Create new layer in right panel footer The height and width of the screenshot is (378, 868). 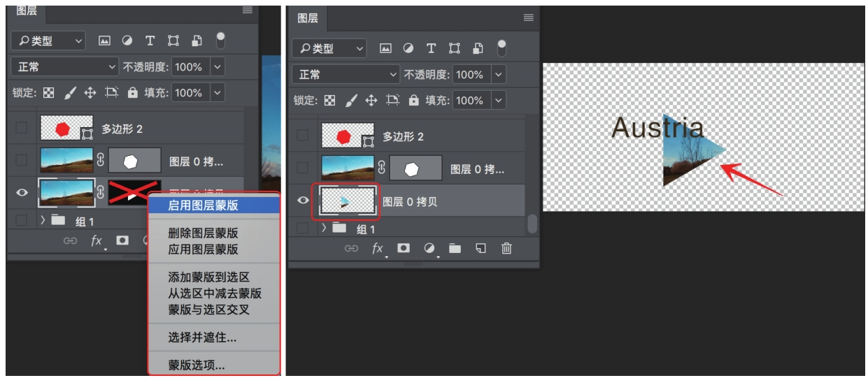pyautogui.click(x=481, y=249)
